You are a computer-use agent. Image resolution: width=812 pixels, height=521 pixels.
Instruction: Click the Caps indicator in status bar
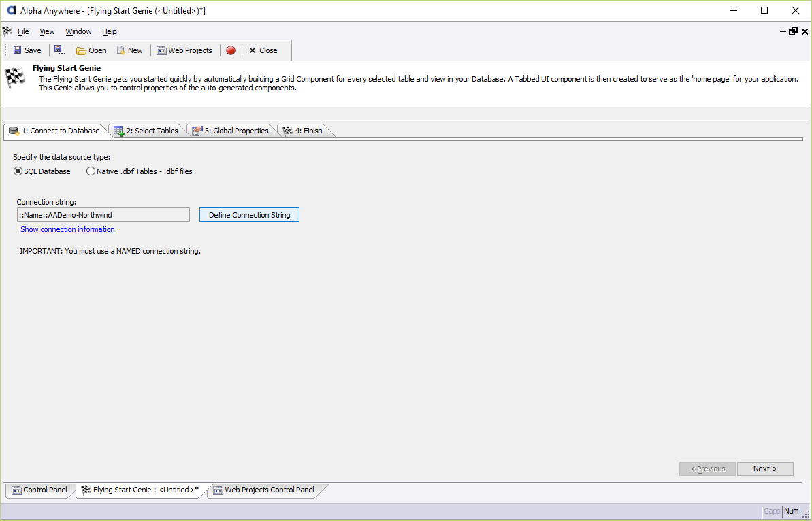pos(772,511)
